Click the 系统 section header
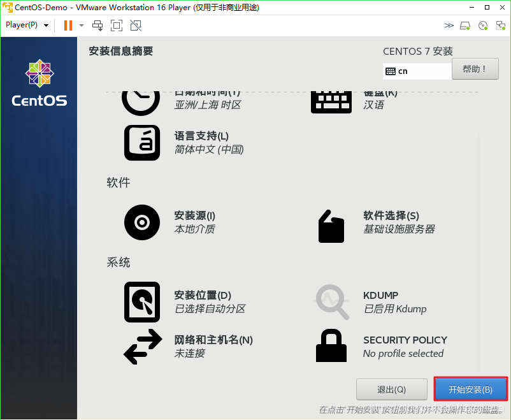Viewport: 511px width, 420px height. (119, 262)
